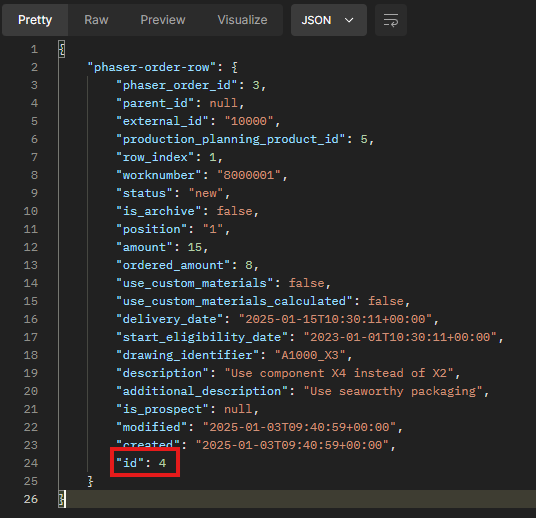This screenshot has height=518, width=536.
Task: Click the is_archive false value
Action: click(234, 211)
